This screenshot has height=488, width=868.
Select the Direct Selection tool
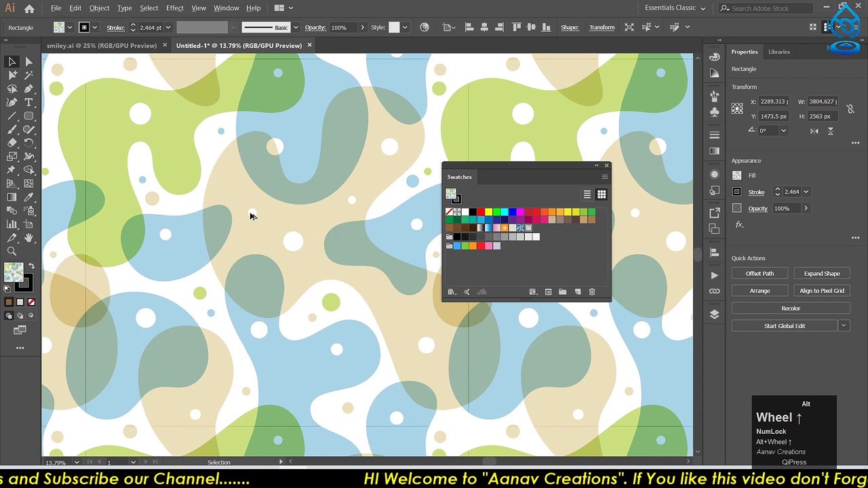[x=28, y=62]
